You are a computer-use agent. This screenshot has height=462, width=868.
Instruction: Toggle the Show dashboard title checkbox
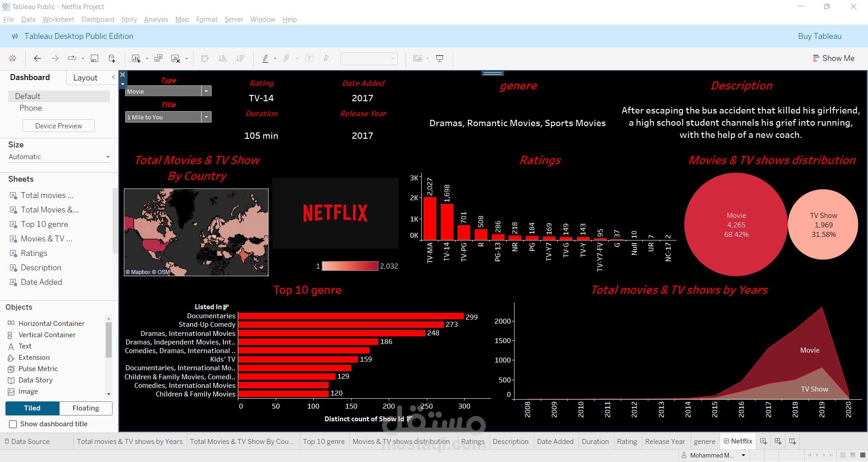[x=13, y=424]
